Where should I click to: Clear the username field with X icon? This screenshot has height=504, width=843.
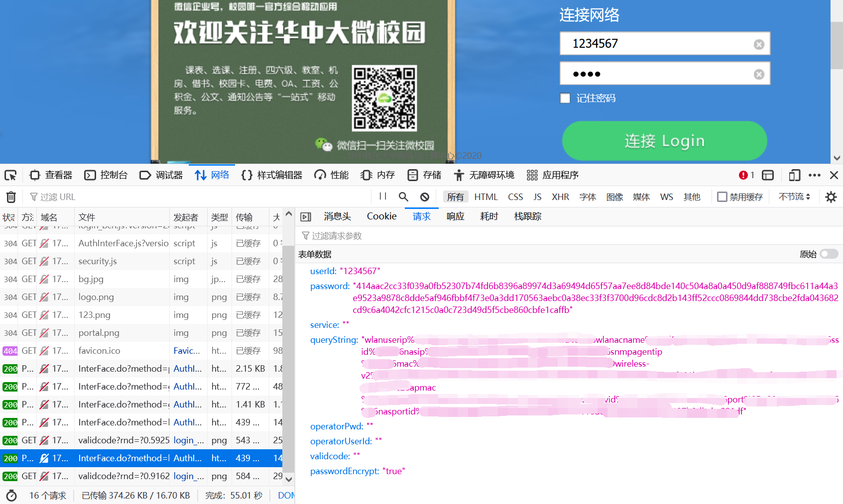click(759, 44)
